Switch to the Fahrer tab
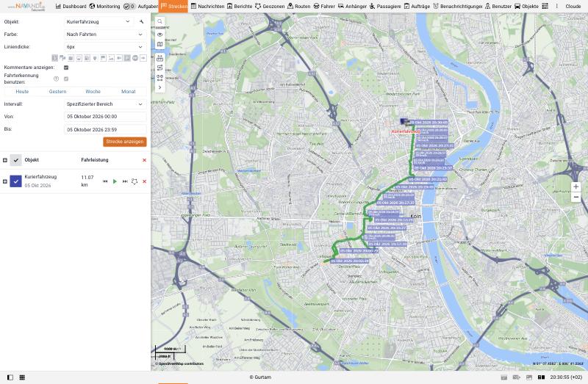 324,7
